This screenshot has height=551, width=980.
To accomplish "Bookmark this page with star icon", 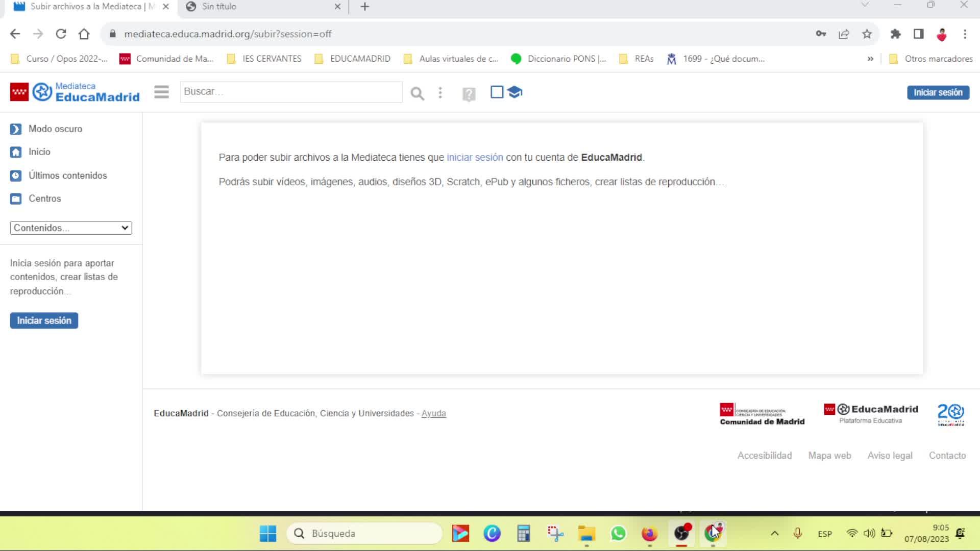I will coord(867,34).
